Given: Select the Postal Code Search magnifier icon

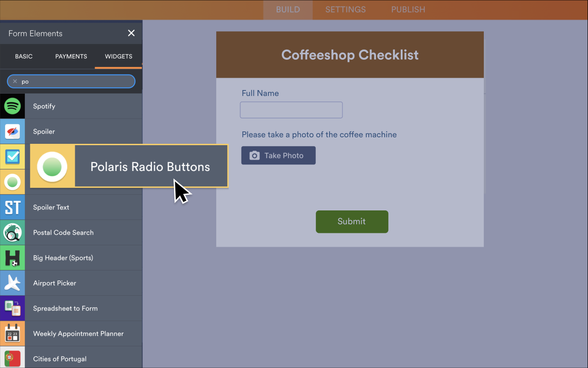Looking at the screenshot, I should pos(12,232).
